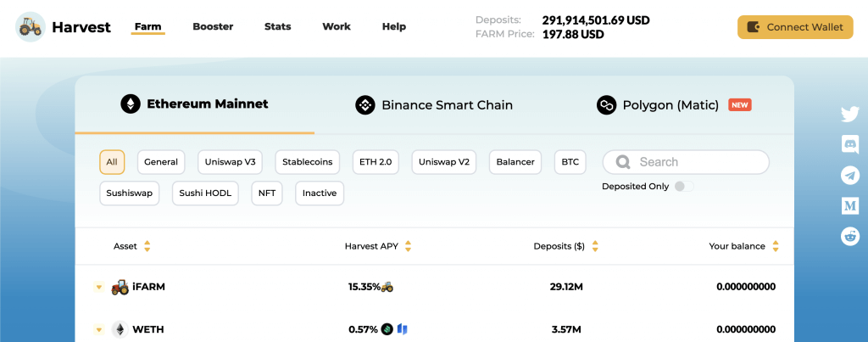Click the tractor emoji next to 15.35%

[x=387, y=287]
